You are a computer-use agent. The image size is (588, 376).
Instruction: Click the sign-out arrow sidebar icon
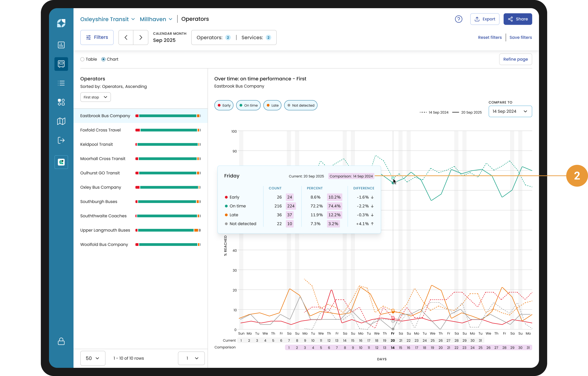point(61,140)
